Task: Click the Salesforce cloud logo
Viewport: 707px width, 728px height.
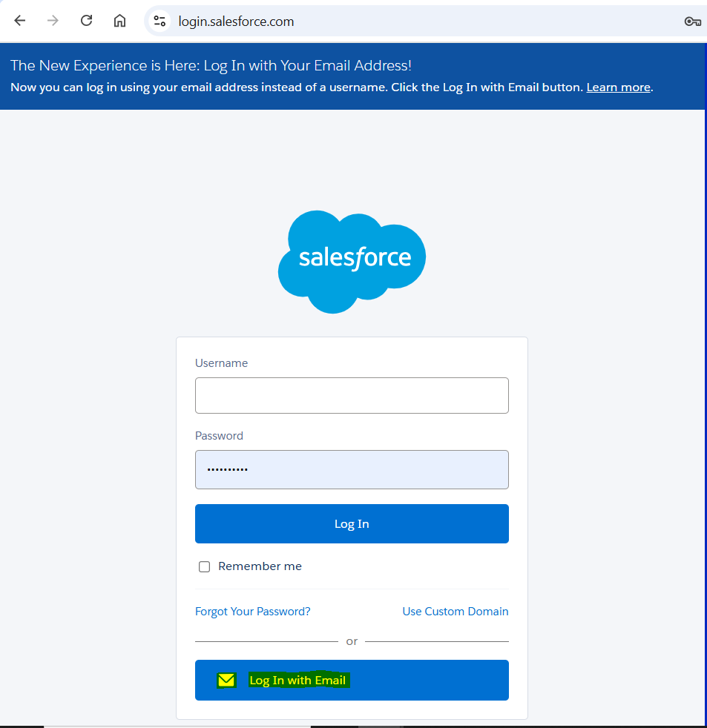Action: pos(352,262)
